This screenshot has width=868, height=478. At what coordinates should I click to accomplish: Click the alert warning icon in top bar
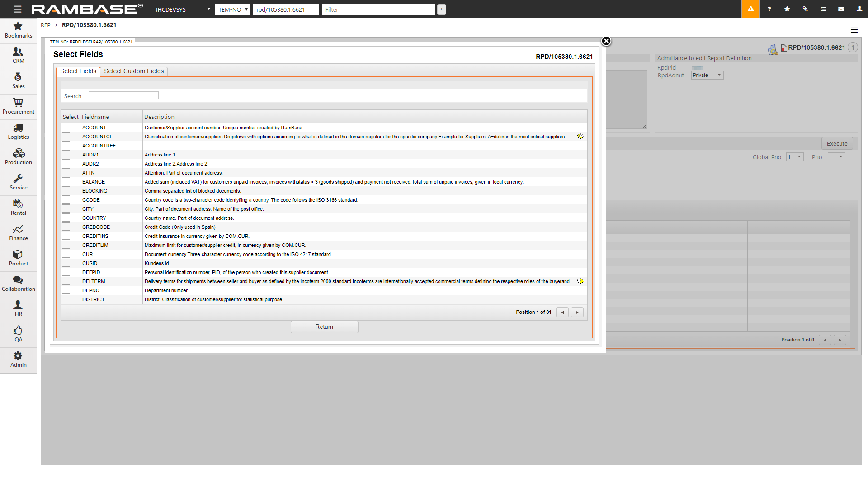pyautogui.click(x=750, y=9)
